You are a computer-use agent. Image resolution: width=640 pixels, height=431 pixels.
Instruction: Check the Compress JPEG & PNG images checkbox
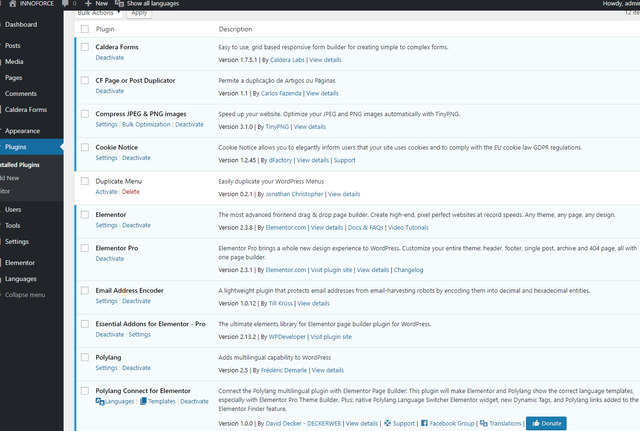click(84, 114)
